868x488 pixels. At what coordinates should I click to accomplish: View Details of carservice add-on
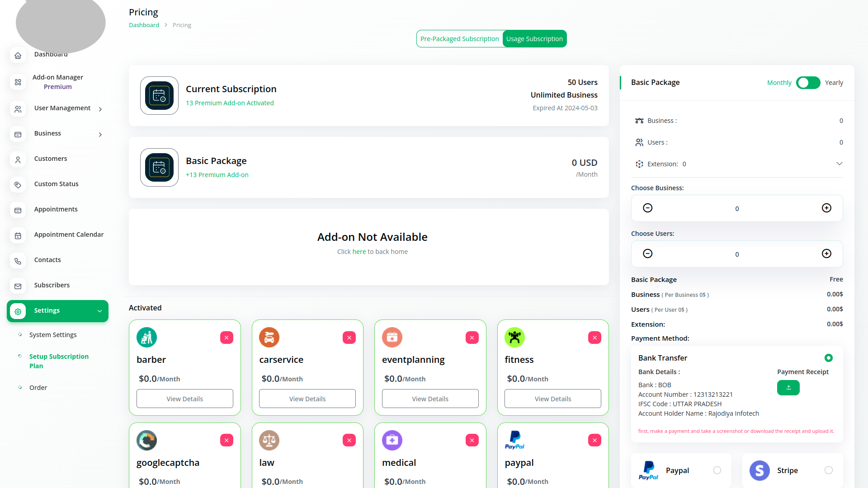[307, 399]
